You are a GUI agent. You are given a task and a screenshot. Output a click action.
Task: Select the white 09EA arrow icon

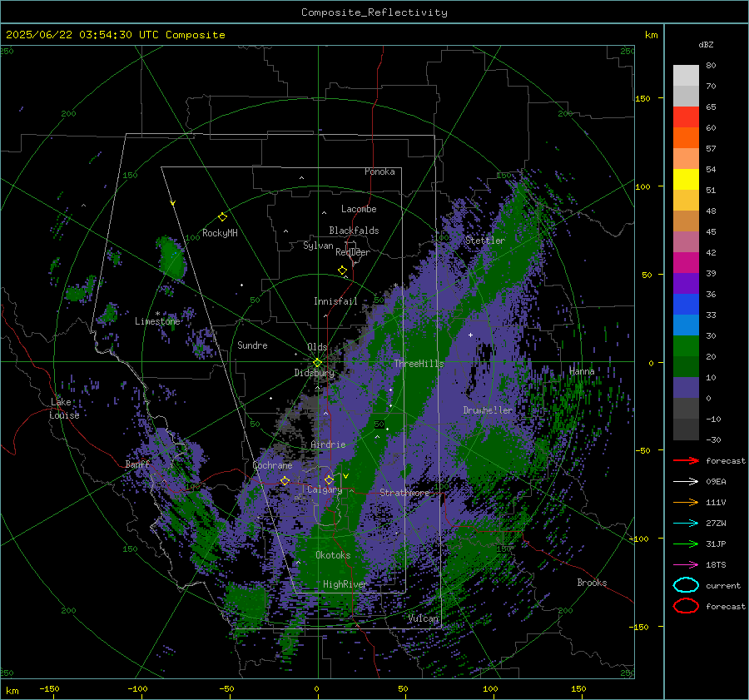pos(686,482)
